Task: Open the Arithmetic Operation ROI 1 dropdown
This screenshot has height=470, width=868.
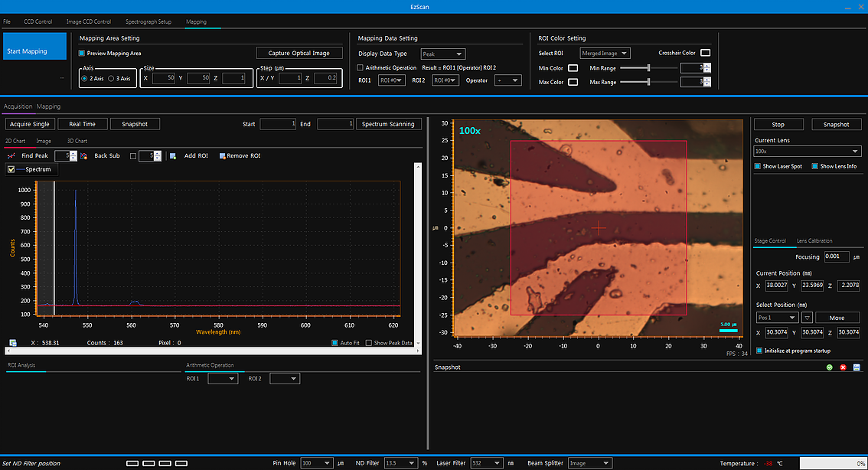Action: tap(223, 379)
